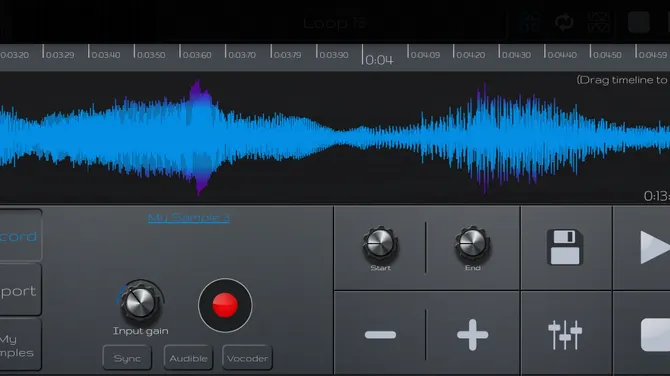Click the 0:04:50 timeline tick

pyautogui.click(x=607, y=55)
